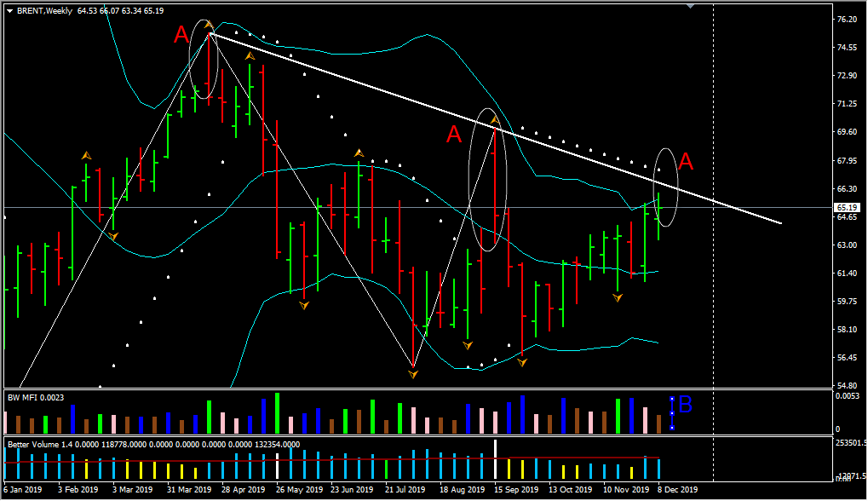Click the 76.20 price axis label
Viewport: 868px width, 501px height.
pyautogui.click(x=847, y=20)
